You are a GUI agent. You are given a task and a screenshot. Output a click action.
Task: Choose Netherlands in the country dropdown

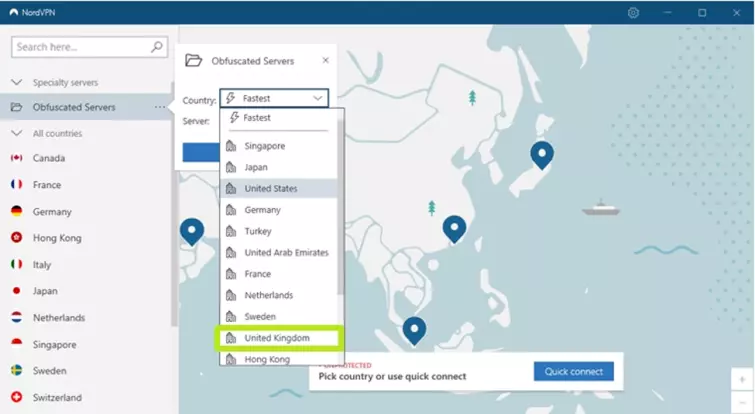278,295
